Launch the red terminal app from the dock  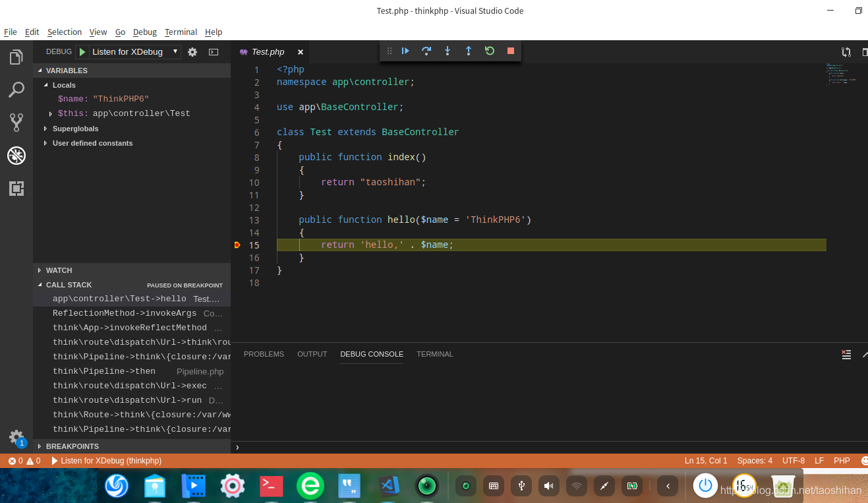pyautogui.click(x=271, y=486)
